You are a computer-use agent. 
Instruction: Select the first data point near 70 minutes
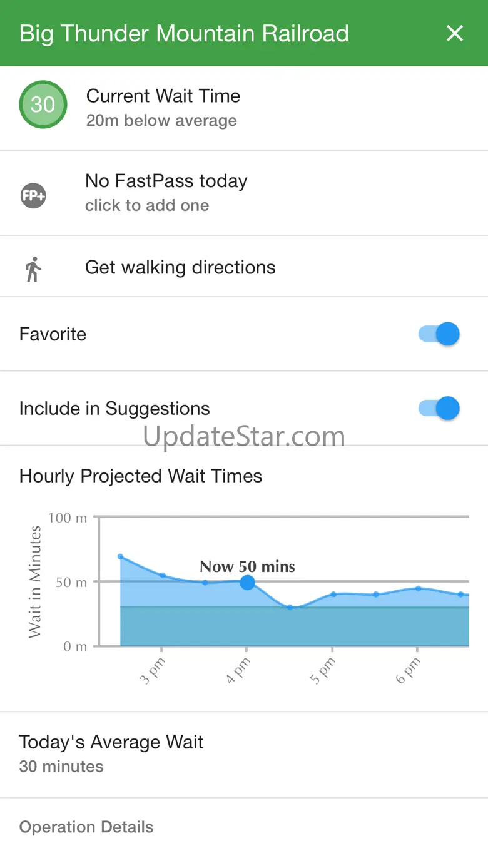point(120,556)
